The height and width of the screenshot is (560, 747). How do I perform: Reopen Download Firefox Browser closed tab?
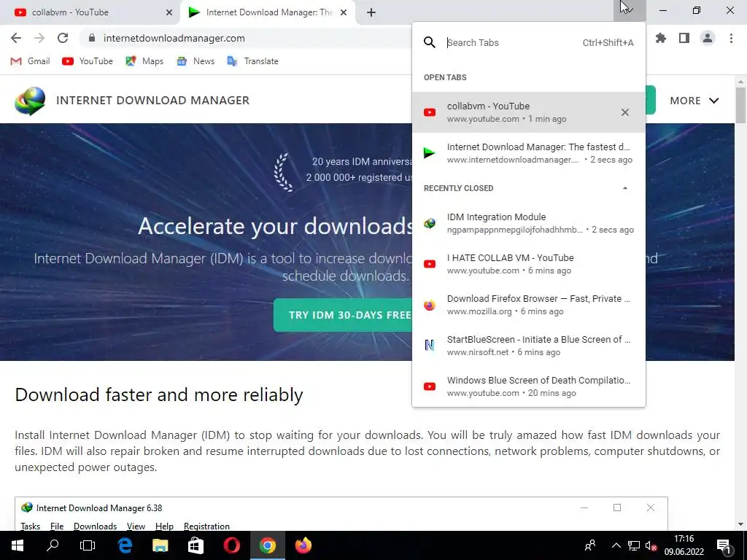click(x=529, y=305)
